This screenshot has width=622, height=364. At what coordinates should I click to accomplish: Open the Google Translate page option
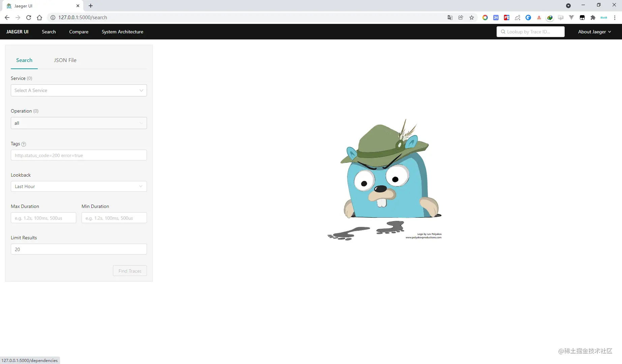click(450, 18)
